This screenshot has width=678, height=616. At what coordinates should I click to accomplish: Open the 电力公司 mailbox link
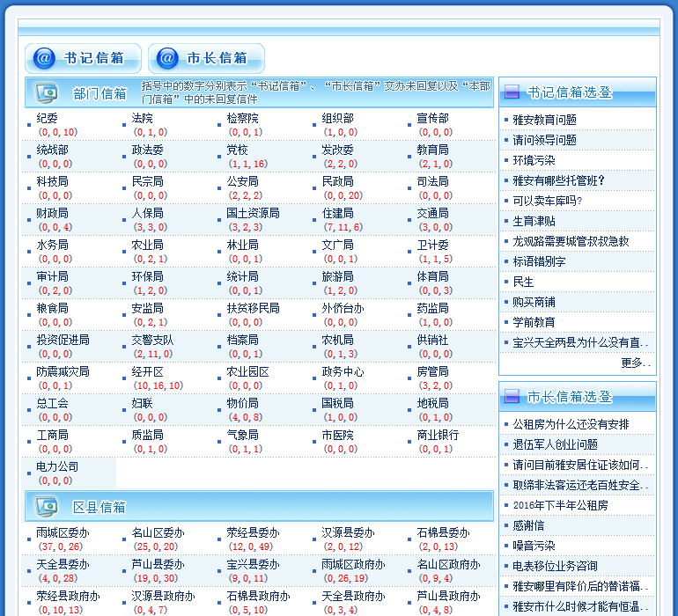click(x=57, y=466)
